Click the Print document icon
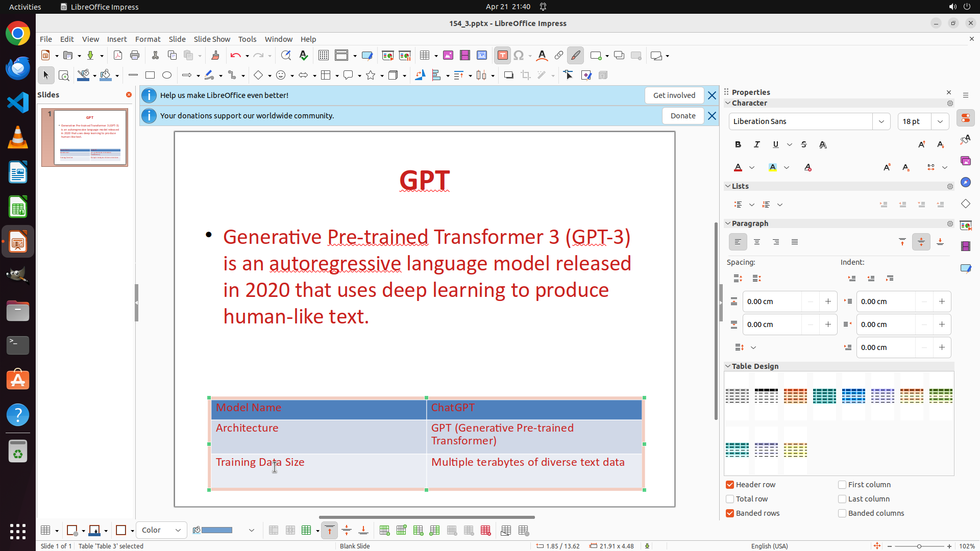The width and height of the screenshot is (980, 551). (135, 56)
